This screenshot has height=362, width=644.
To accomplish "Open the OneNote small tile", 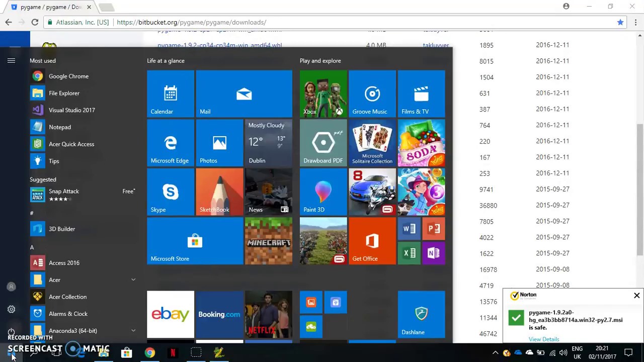I will [x=434, y=253].
